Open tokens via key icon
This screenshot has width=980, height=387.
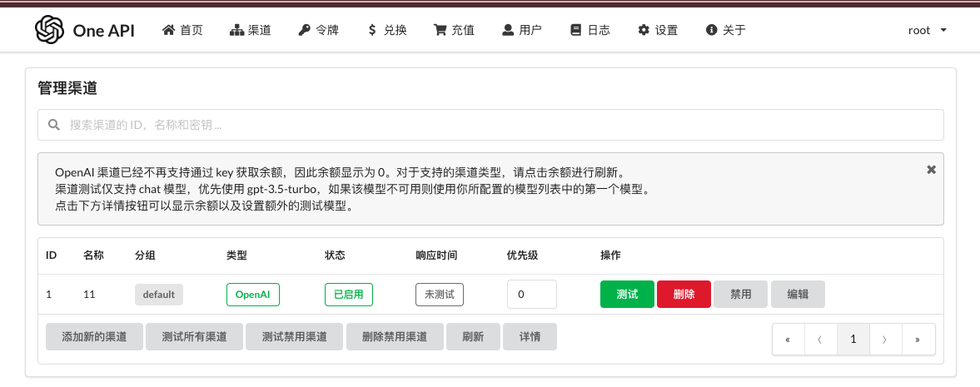pos(303,31)
